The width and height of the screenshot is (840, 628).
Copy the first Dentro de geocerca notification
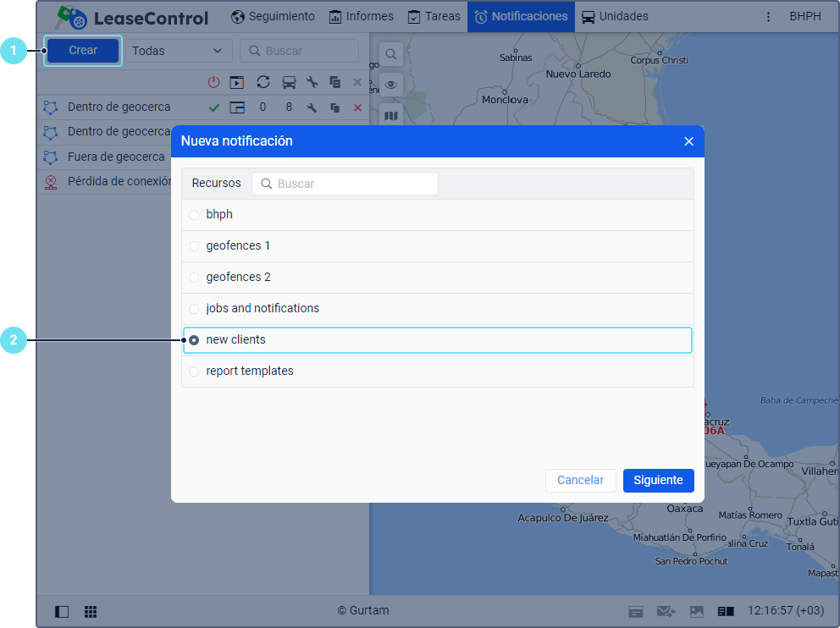(334, 107)
